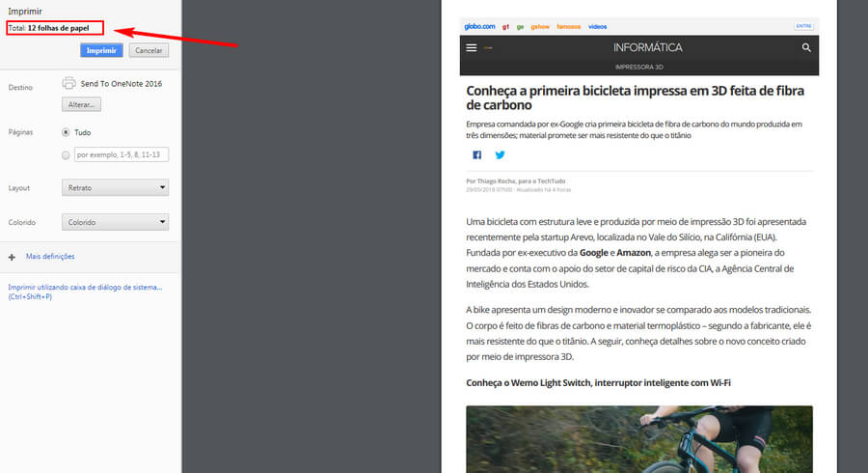Expand Mais definições with plus icon
The height and width of the screenshot is (473, 868).
pos(12,257)
